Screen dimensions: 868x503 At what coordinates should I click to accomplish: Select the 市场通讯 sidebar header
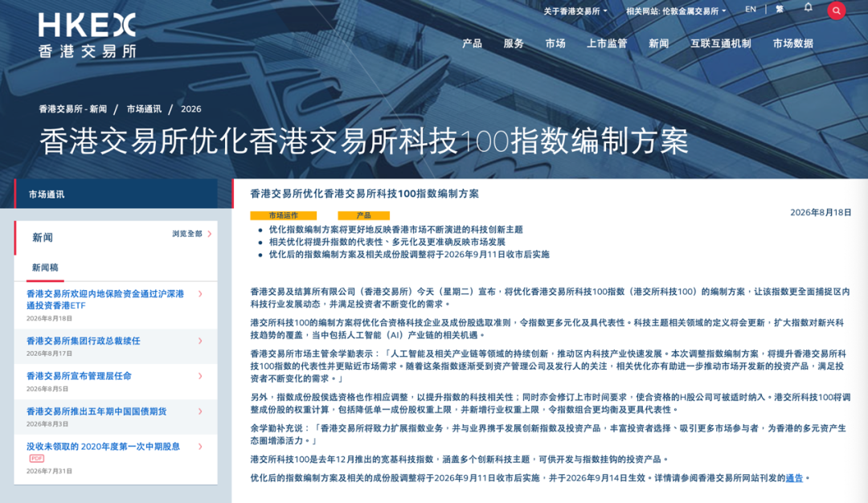coord(116,194)
